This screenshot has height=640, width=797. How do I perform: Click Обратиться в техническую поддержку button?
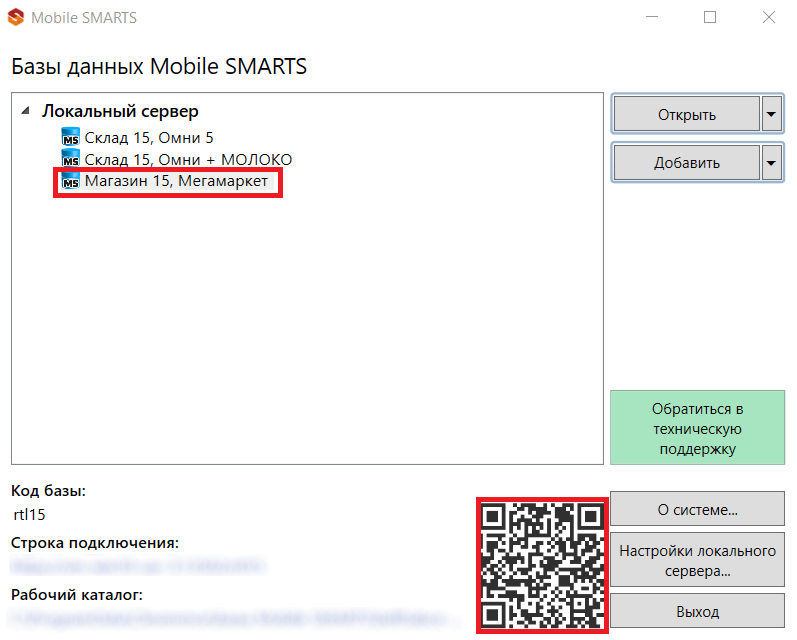pyautogui.click(x=697, y=428)
